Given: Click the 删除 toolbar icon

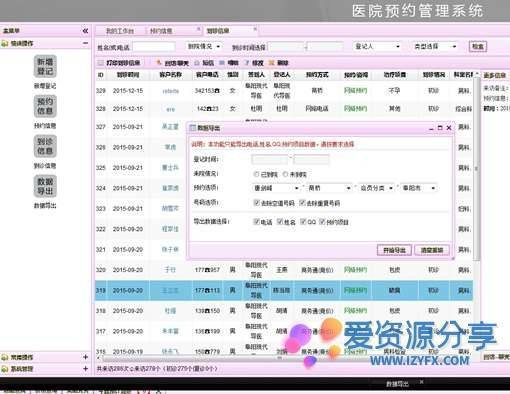Looking at the screenshot, I should click(x=279, y=63).
